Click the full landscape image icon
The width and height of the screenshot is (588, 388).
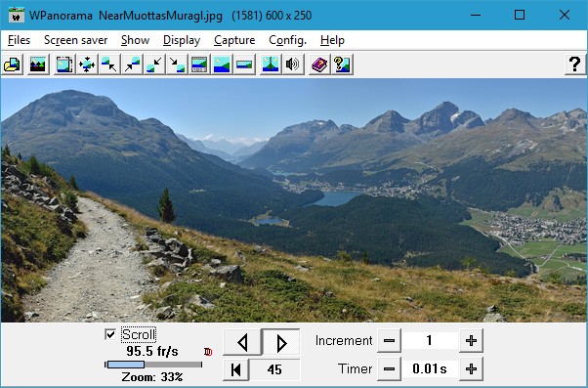(222, 65)
